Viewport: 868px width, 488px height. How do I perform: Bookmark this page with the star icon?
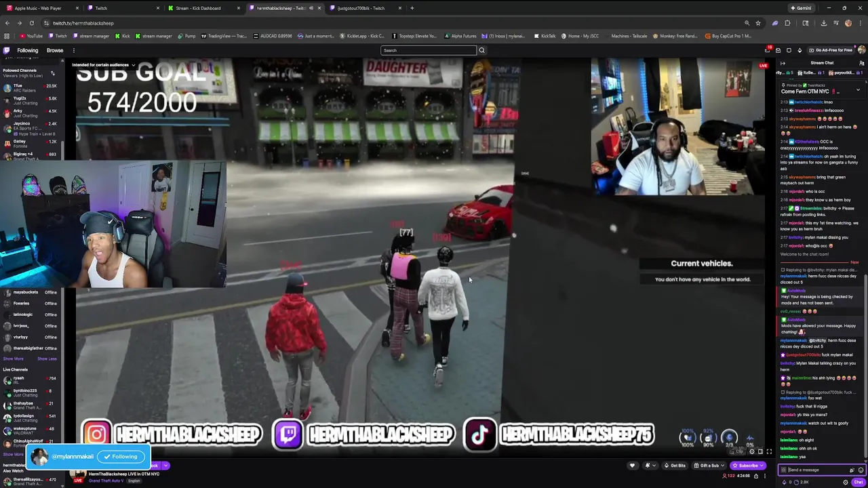[758, 23]
